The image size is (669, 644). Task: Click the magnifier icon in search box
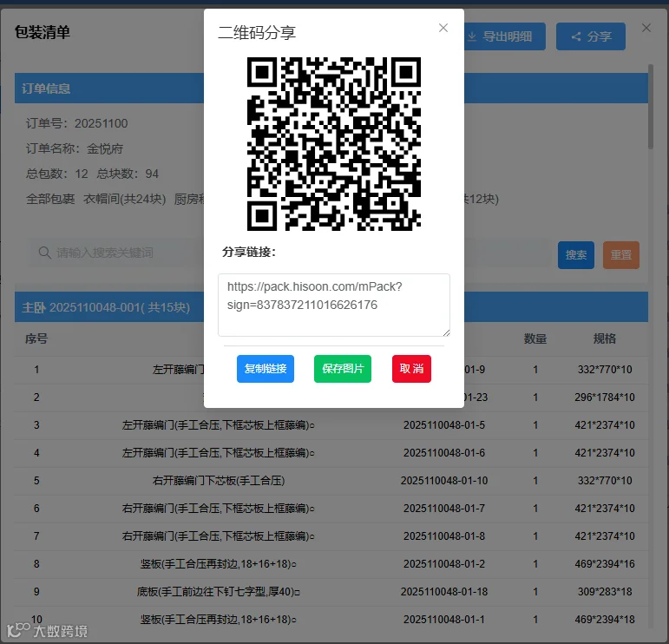(45, 253)
